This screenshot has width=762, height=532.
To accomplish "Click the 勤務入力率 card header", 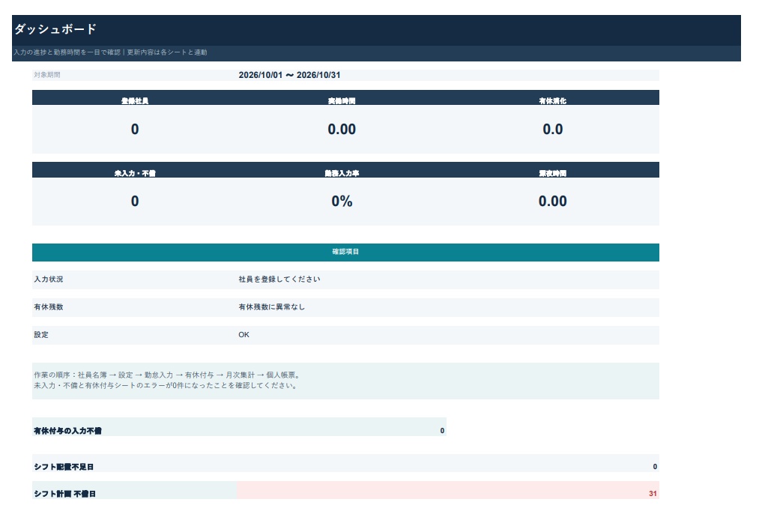I will pos(342,173).
